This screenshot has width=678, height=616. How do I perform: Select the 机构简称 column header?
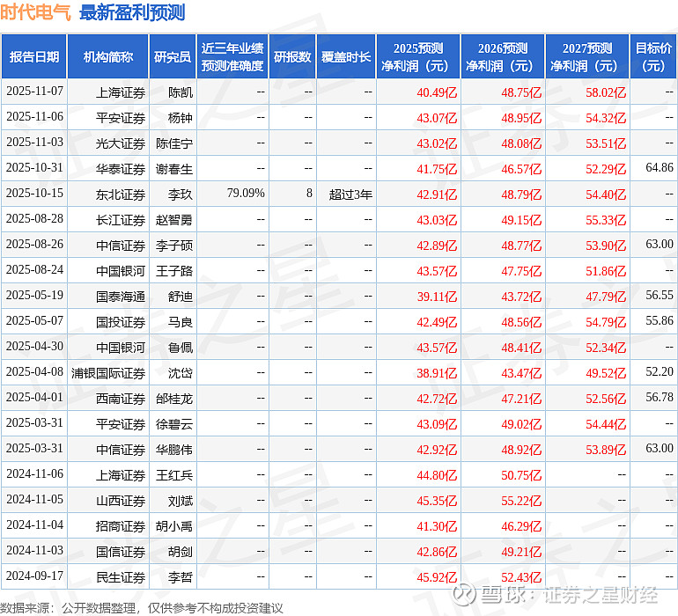108,56
